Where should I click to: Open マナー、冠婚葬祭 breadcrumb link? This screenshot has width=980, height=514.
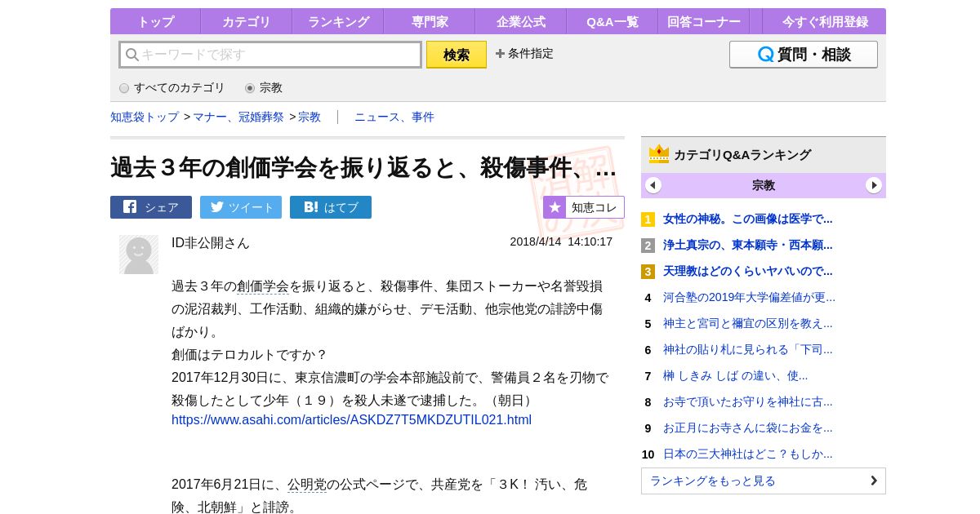click(x=238, y=117)
